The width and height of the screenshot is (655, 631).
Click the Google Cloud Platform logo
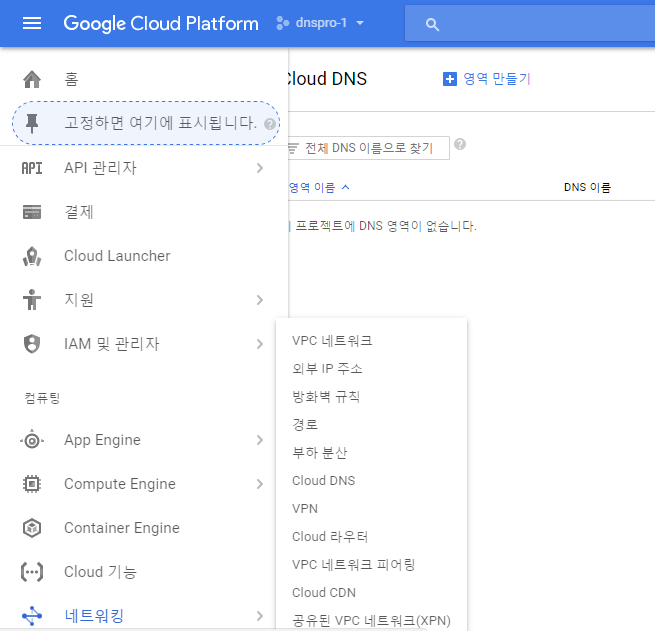161,23
